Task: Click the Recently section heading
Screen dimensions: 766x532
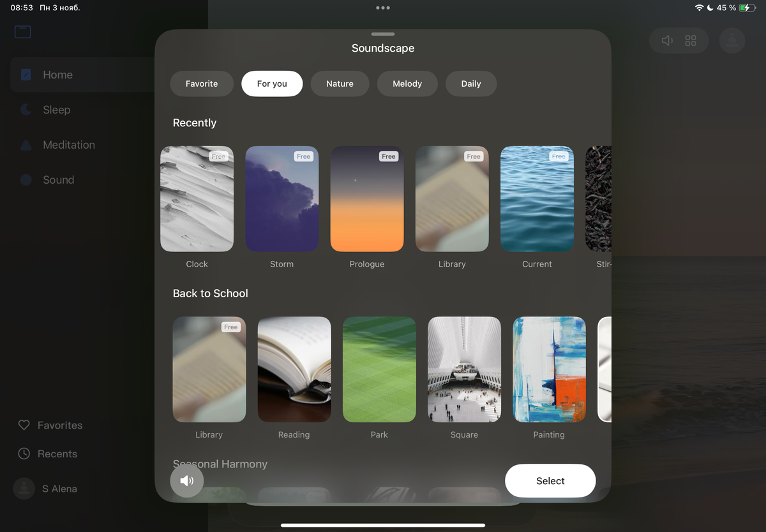Action: pyautogui.click(x=195, y=123)
